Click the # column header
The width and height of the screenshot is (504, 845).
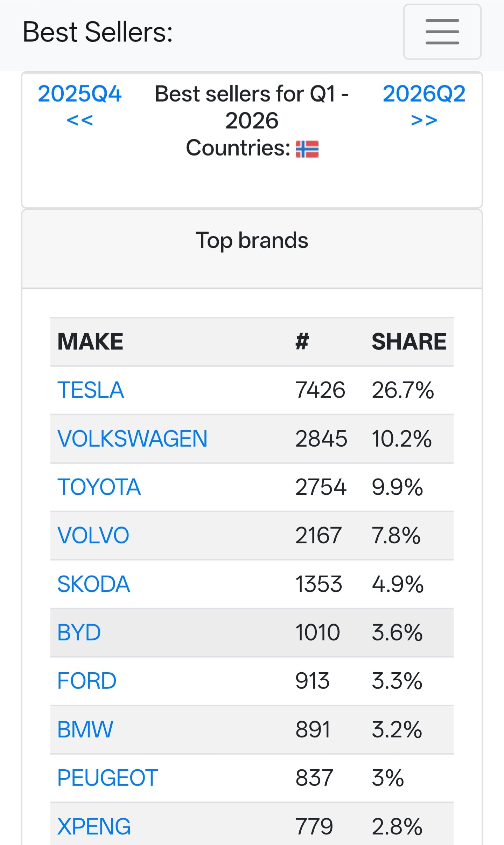[x=302, y=342]
